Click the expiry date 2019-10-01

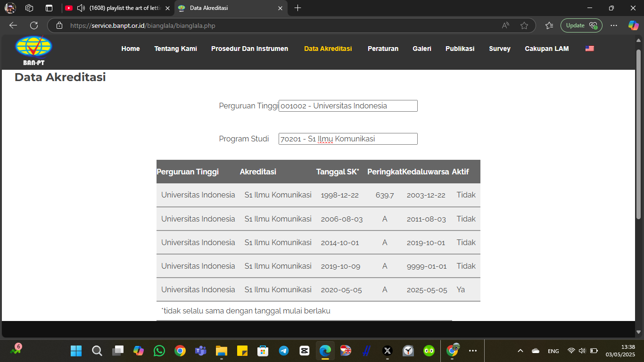point(426,242)
